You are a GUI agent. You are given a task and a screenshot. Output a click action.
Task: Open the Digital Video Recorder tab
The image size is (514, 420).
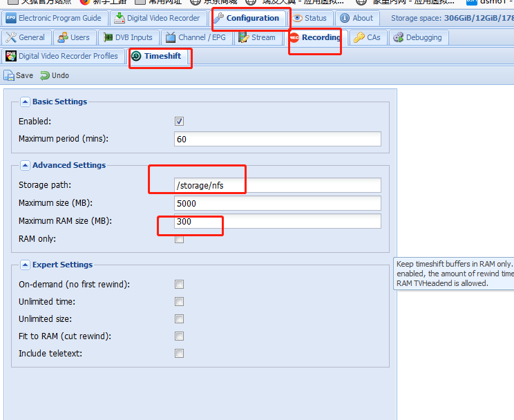(158, 18)
